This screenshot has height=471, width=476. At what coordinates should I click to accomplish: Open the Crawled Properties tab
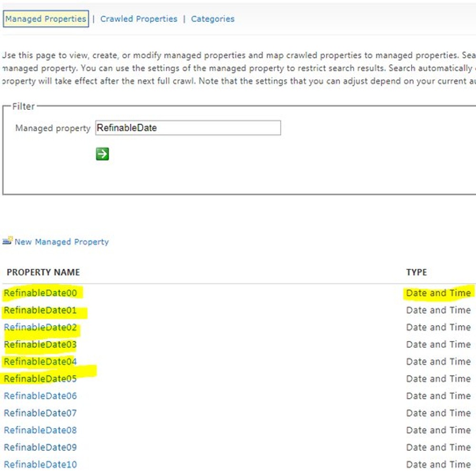139,19
